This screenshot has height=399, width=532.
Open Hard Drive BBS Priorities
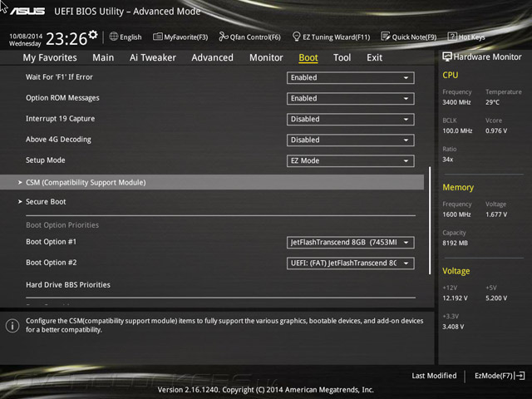68,284
